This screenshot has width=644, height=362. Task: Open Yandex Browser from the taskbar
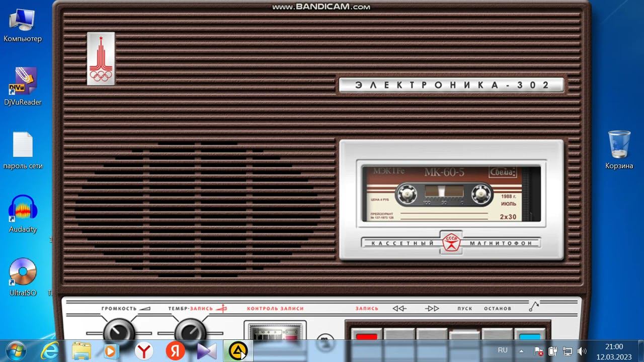click(x=144, y=351)
